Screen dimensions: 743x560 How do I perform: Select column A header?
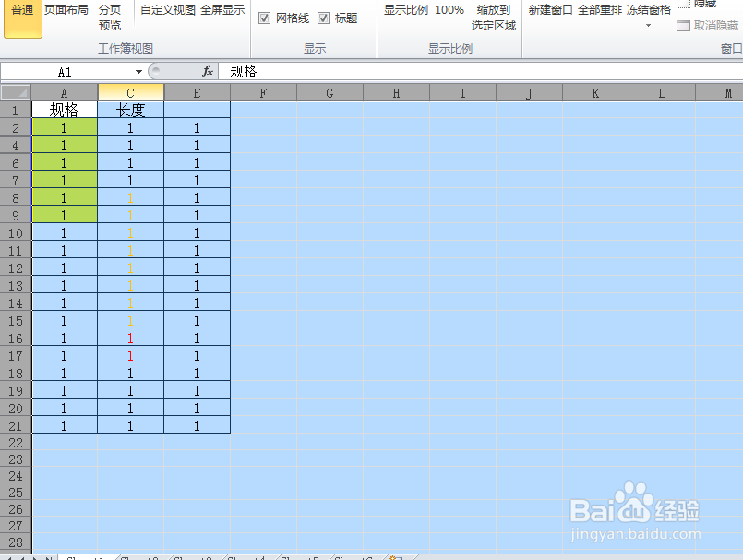pyautogui.click(x=65, y=93)
